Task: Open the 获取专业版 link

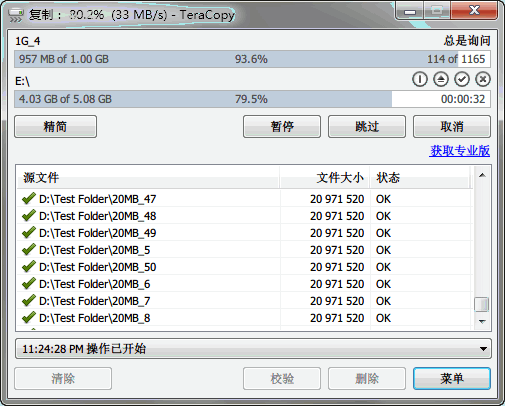Action: point(460,151)
